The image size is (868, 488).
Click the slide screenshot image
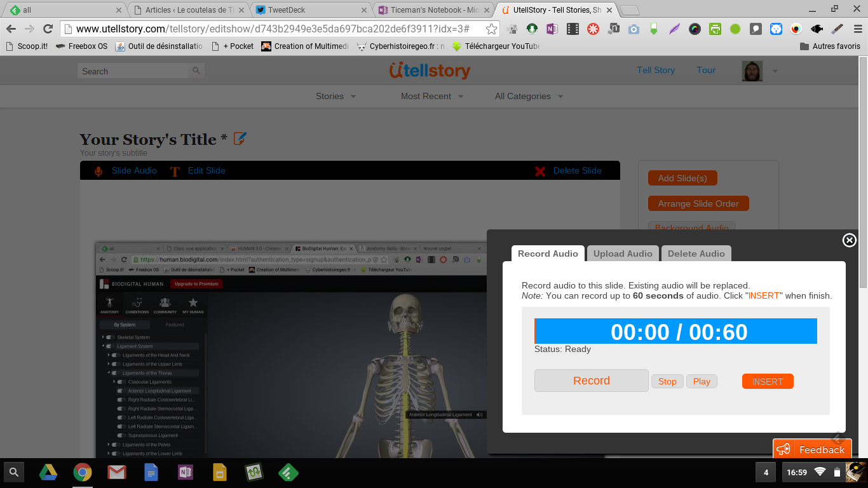291,349
